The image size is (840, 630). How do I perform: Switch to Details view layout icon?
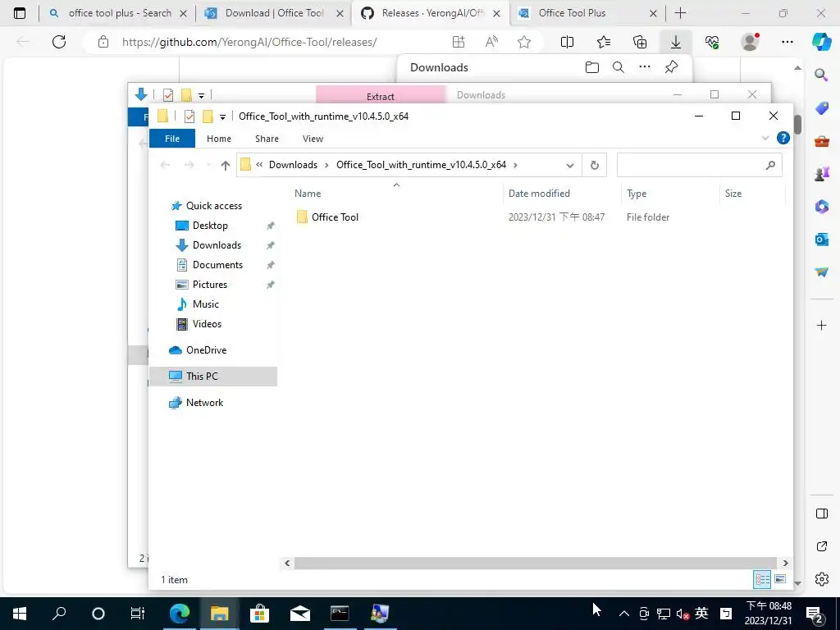(762, 579)
